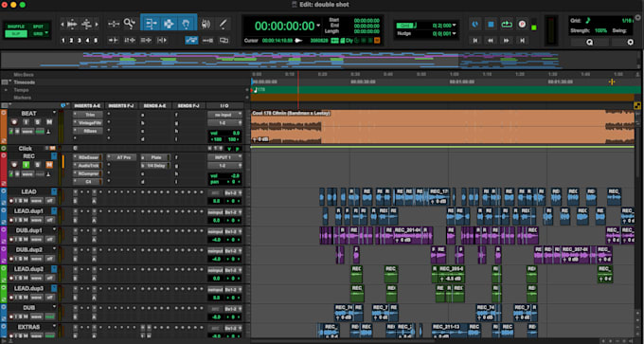Enable Spot edit mode
The width and height of the screenshot is (644, 344).
38,27
